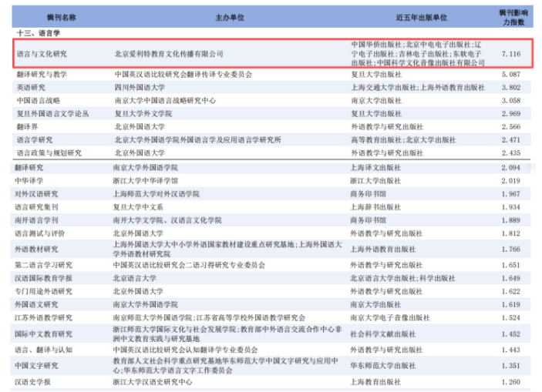Screen dimensions: 542x392
Task: Click the index value 2.566
Action: tap(511, 127)
